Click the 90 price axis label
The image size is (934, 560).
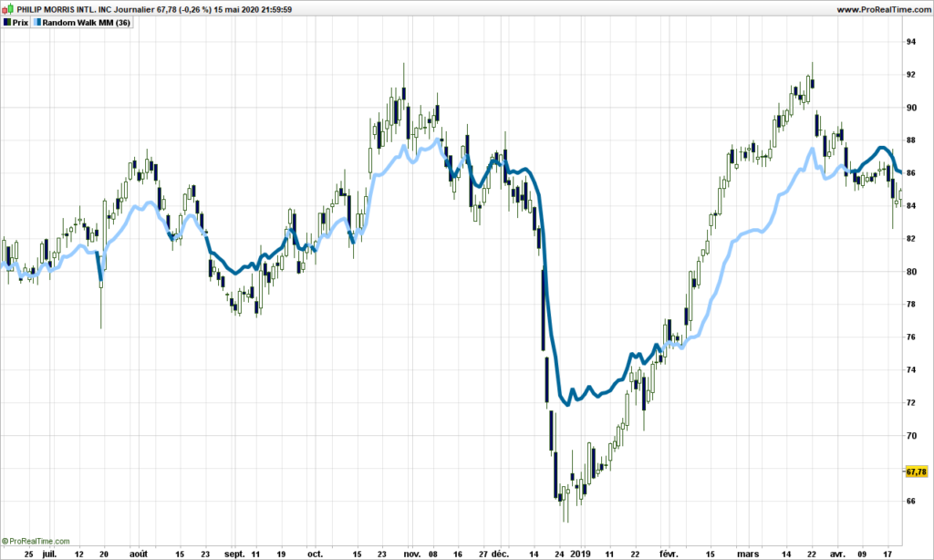click(x=911, y=108)
